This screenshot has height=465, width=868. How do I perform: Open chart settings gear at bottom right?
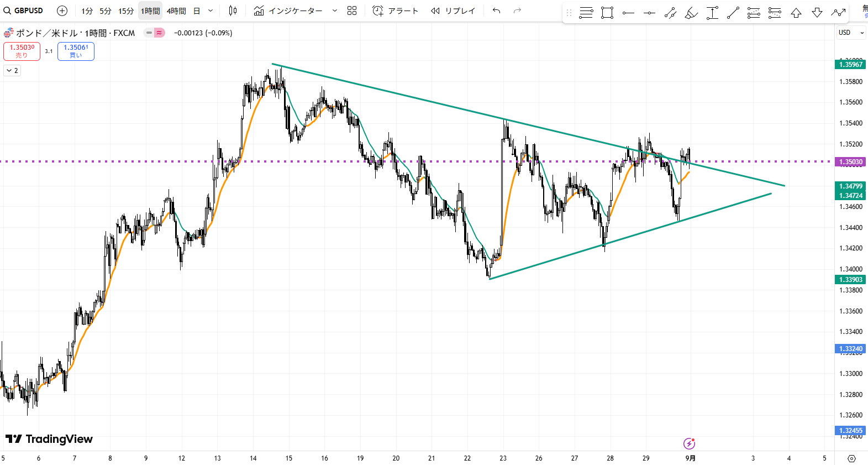(851, 458)
